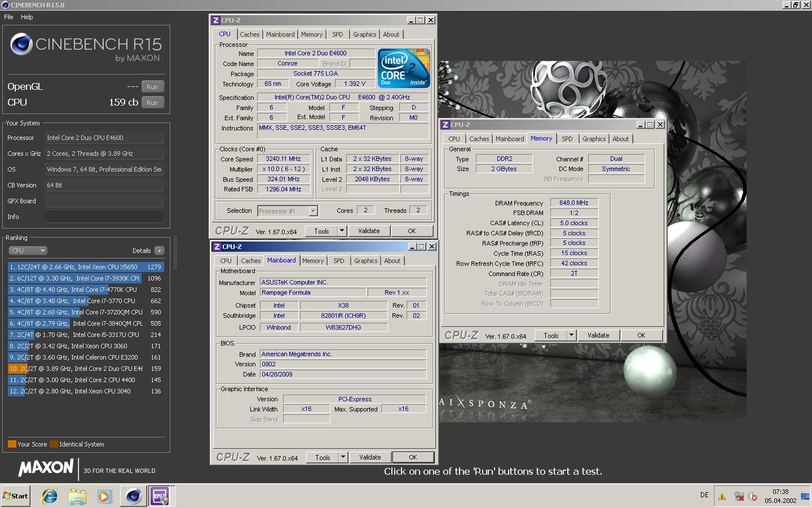Open Caches tab in Mainboard CPU-Z window
812x508 pixels.
[x=251, y=261]
